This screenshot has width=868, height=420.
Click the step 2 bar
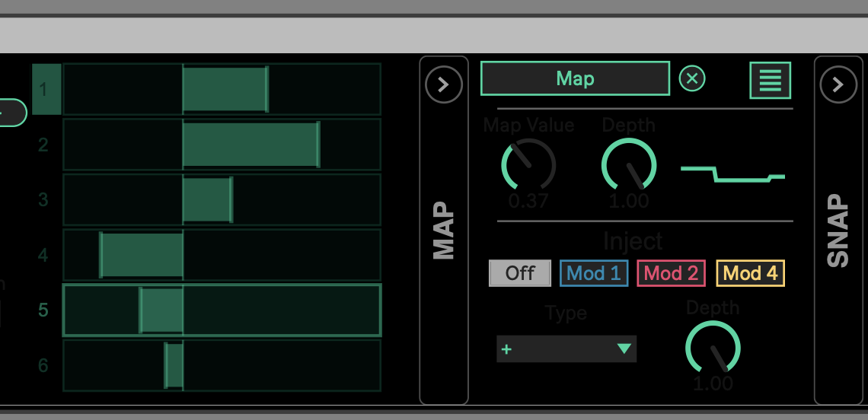[251, 145]
